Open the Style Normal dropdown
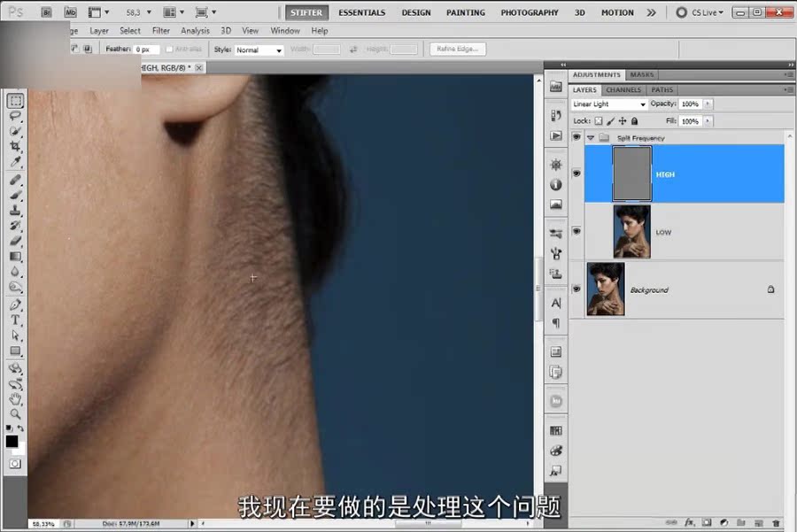The image size is (797, 532). point(259,50)
